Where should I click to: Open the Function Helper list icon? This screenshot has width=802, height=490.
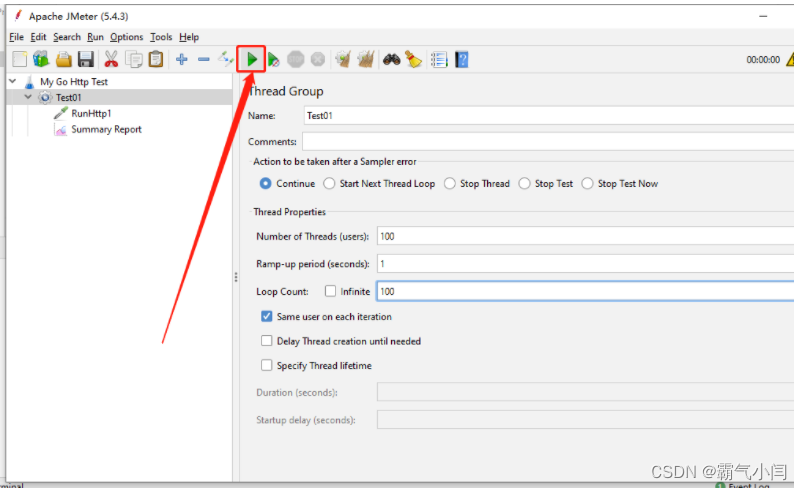tap(439, 59)
